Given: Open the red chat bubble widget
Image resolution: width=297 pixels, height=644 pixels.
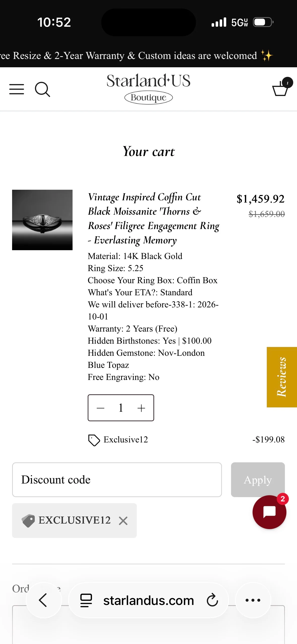Looking at the screenshot, I should point(269,512).
